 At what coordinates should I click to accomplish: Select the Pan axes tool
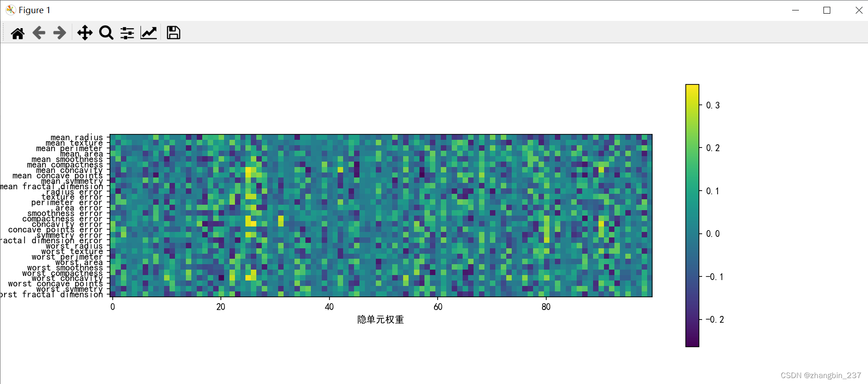[x=85, y=33]
